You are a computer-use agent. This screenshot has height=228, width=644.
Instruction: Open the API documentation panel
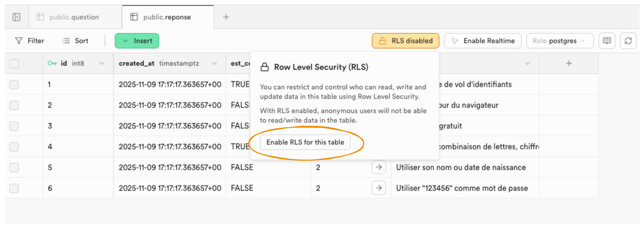607,41
